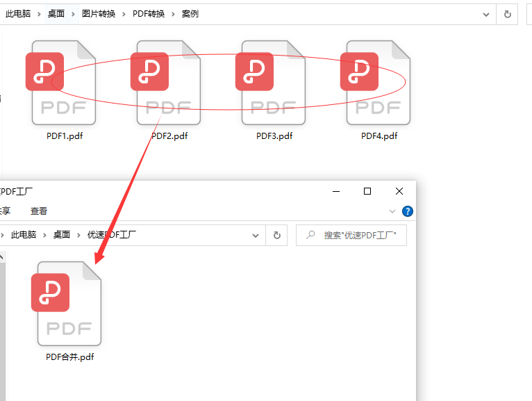Image resolution: width=532 pixels, height=401 pixels.
Task: Close the 优速PDF工厂 window
Action: 399,192
